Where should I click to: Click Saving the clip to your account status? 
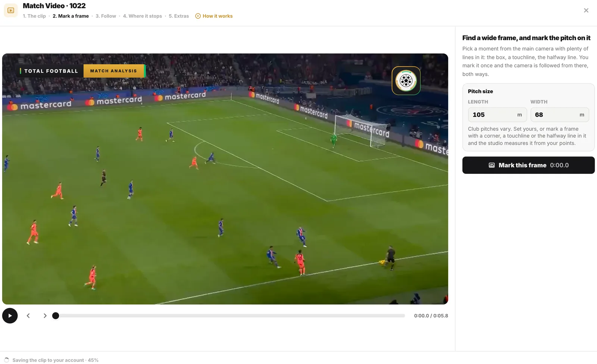click(56, 360)
